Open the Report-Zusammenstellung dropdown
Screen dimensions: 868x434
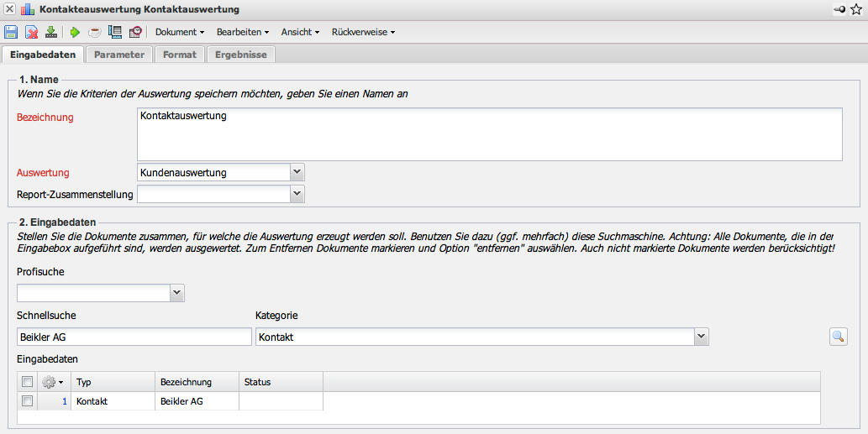tap(297, 194)
